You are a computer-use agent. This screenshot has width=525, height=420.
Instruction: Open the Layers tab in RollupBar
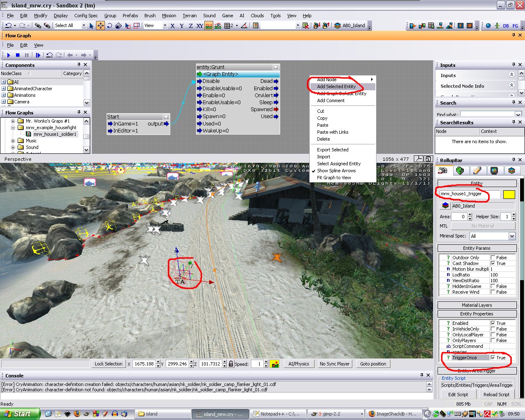click(511, 171)
